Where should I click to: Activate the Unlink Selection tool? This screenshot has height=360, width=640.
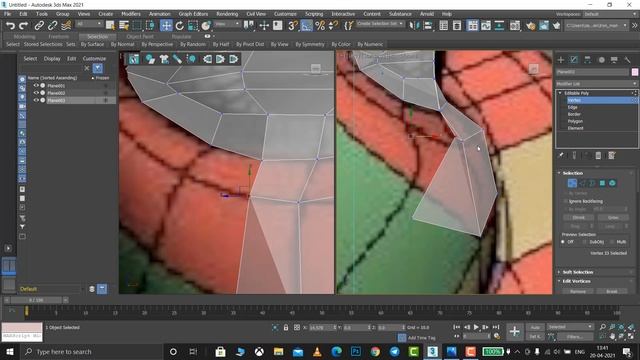[53, 26]
